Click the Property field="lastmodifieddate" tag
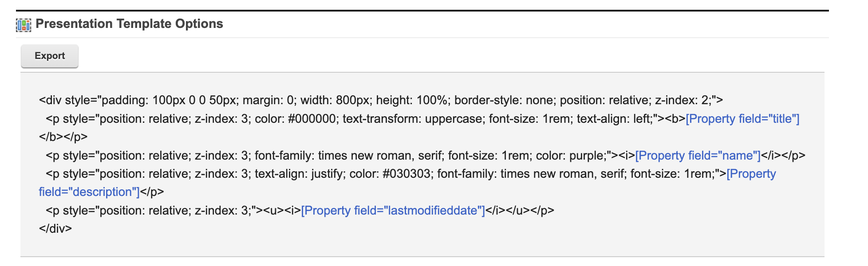The image size is (868, 266). (x=393, y=210)
